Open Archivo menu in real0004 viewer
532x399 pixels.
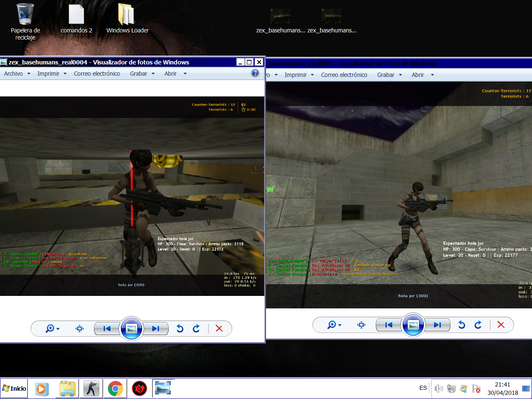tap(13, 74)
